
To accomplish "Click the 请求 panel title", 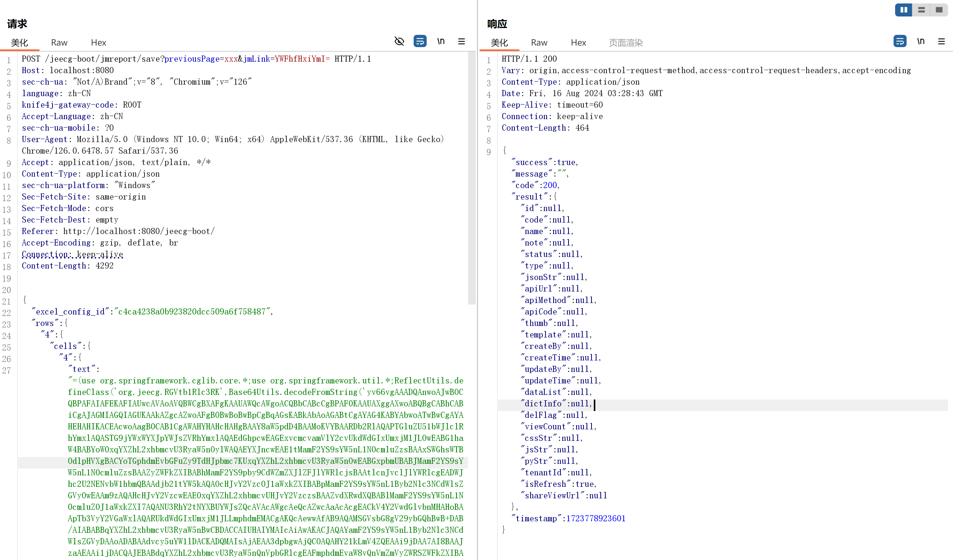I will pos(17,24).
